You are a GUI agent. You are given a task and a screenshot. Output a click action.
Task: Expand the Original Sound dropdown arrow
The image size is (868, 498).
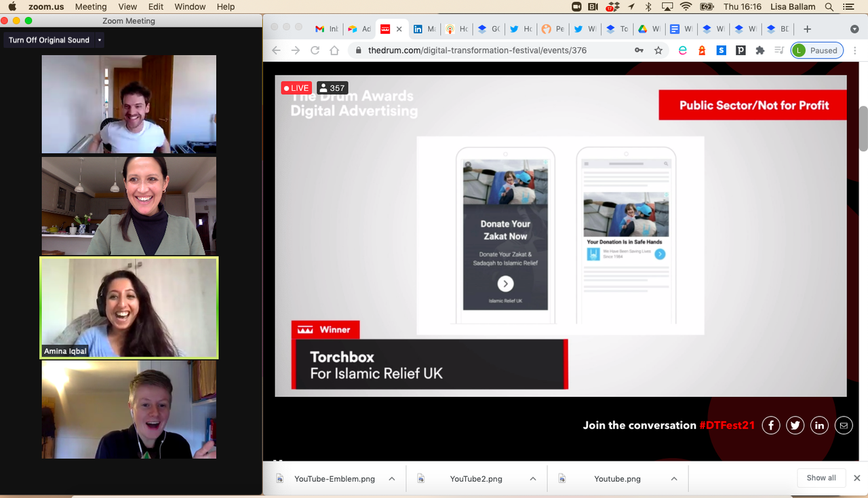(x=100, y=40)
